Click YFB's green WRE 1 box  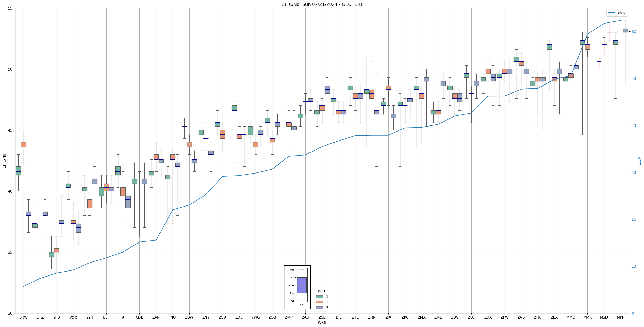pyautogui.click(x=51, y=254)
